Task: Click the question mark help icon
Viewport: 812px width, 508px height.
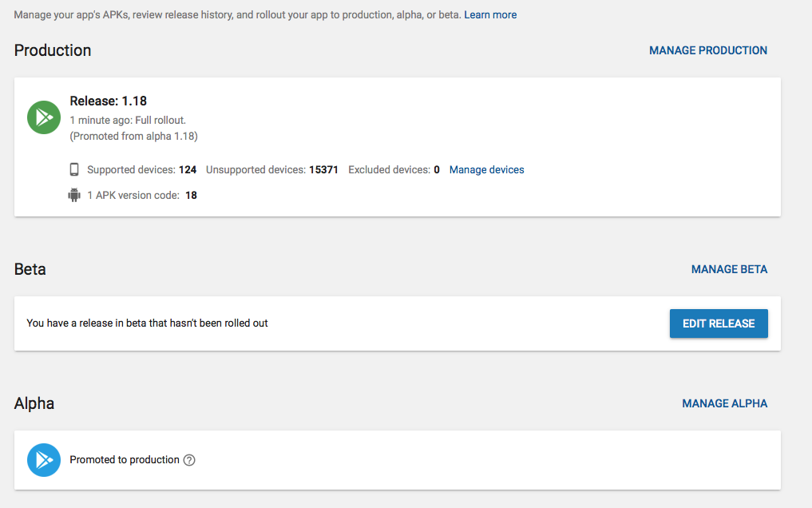Action: click(189, 460)
